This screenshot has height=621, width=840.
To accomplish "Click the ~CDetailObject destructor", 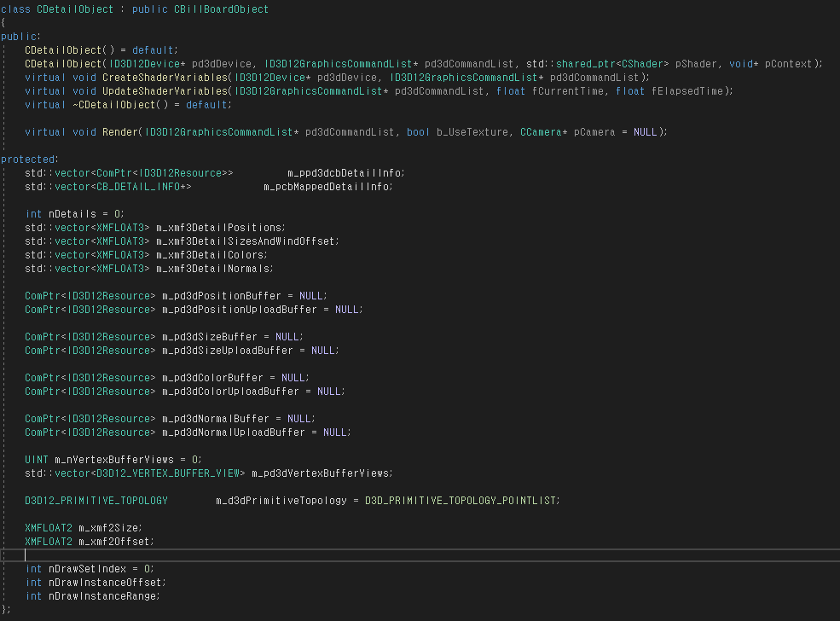I will click(x=114, y=104).
